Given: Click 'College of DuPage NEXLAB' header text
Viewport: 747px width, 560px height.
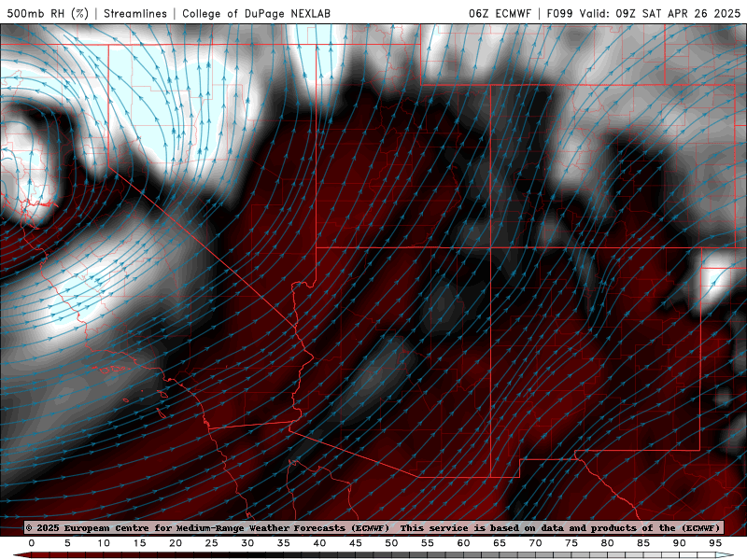Looking at the screenshot, I should [256, 13].
